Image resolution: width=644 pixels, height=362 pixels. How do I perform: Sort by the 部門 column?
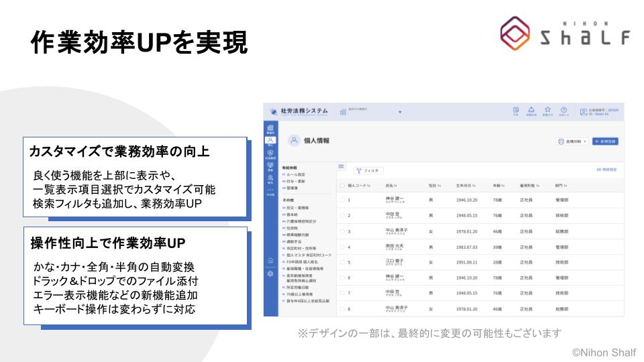pyautogui.click(x=561, y=186)
